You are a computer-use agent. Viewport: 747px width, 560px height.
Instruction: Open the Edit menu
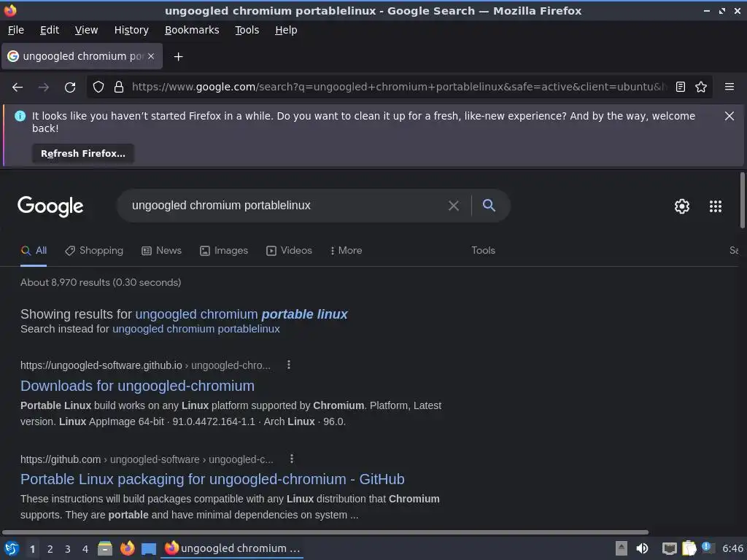point(50,30)
